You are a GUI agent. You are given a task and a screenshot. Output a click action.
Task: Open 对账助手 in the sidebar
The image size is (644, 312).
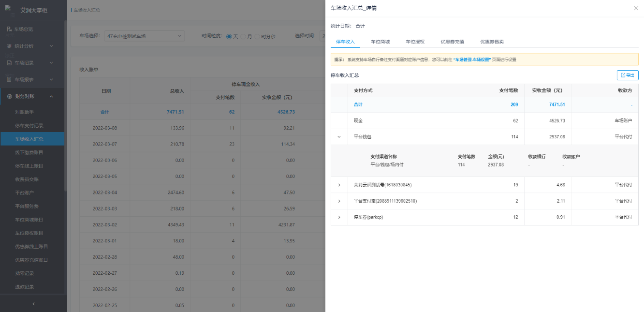pos(24,112)
